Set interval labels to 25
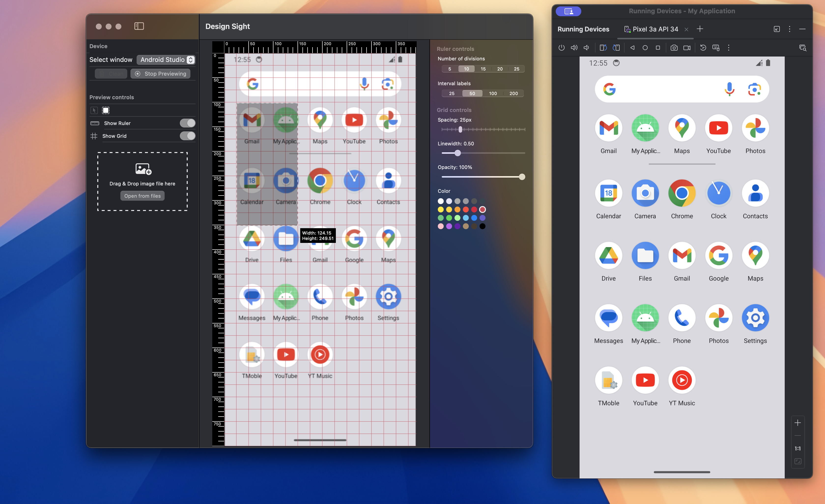 coord(452,93)
